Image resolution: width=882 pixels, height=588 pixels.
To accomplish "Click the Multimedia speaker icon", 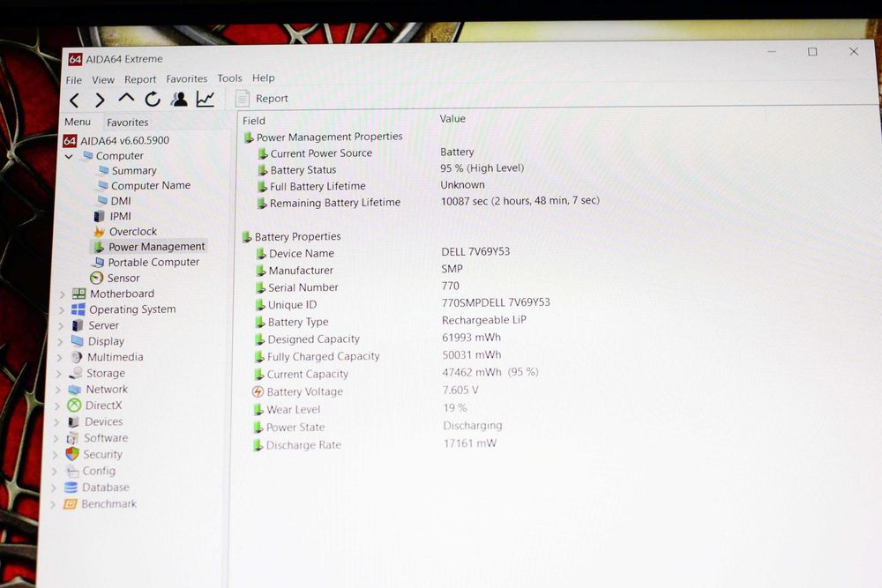I will tap(77, 357).
